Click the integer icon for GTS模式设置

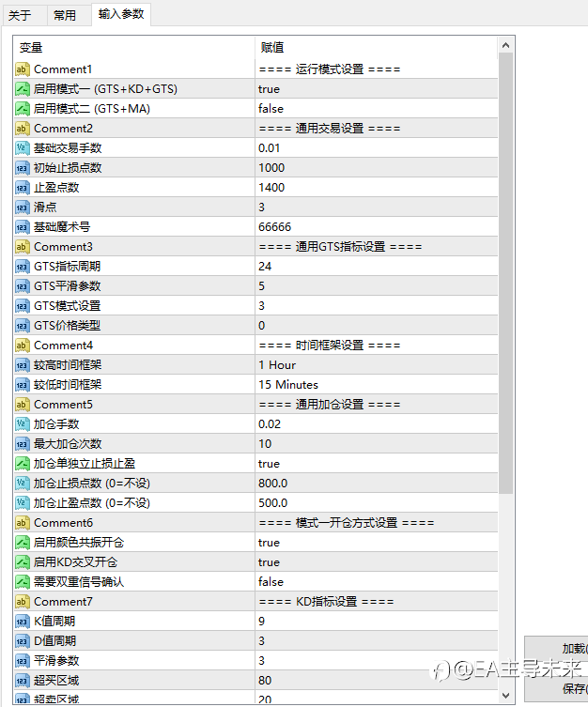[23, 306]
